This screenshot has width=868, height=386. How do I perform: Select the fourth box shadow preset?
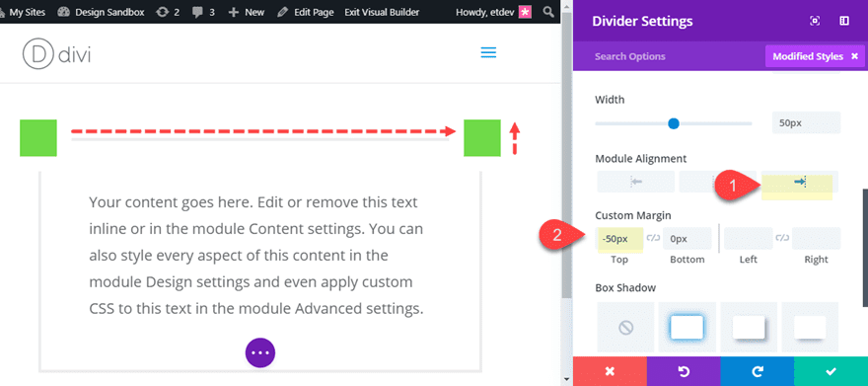tap(810, 328)
